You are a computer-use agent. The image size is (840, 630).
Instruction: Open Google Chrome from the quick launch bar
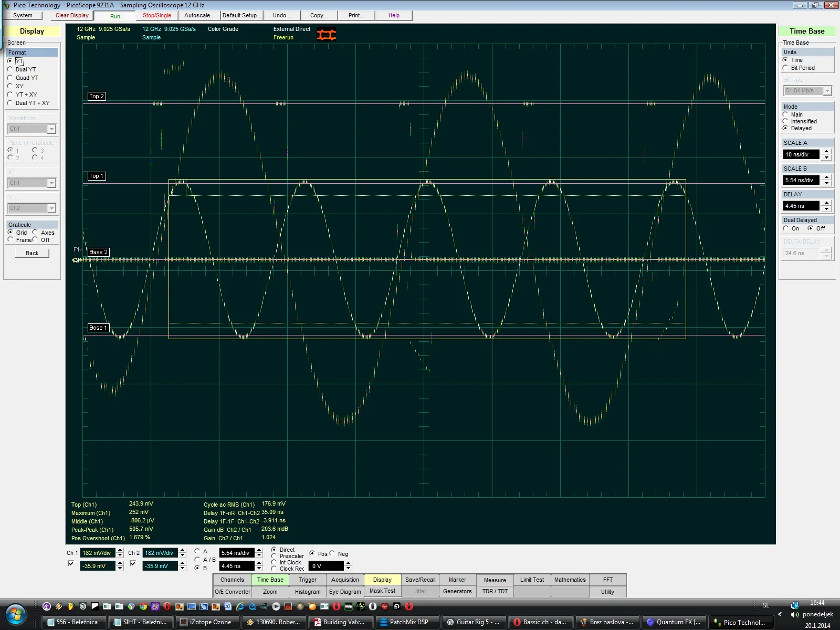click(143, 606)
